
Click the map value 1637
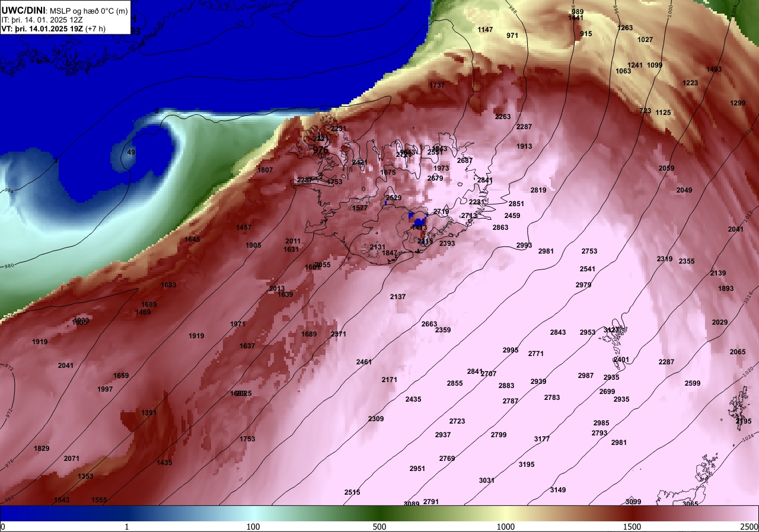coord(247,346)
